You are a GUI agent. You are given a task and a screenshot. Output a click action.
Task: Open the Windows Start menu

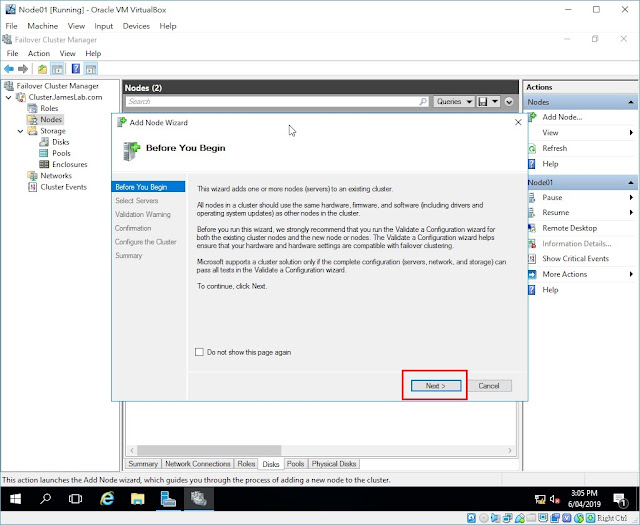tap(15, 498)
